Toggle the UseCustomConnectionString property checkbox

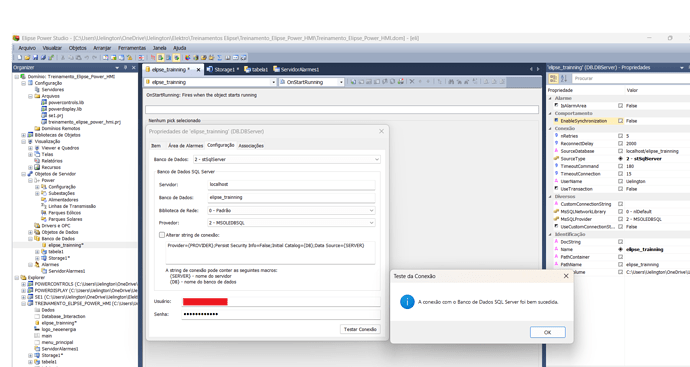620,227
